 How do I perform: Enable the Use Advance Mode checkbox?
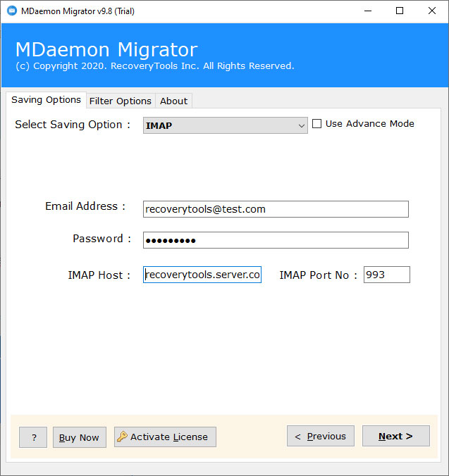pyautogui.click(x=317, y=123)
